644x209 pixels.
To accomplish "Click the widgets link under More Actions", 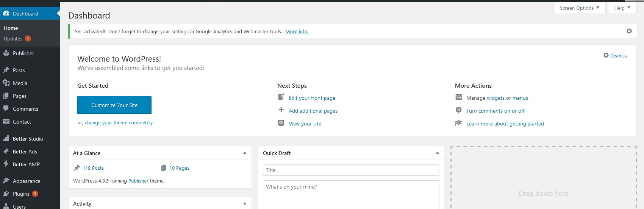I will point(496,98).
